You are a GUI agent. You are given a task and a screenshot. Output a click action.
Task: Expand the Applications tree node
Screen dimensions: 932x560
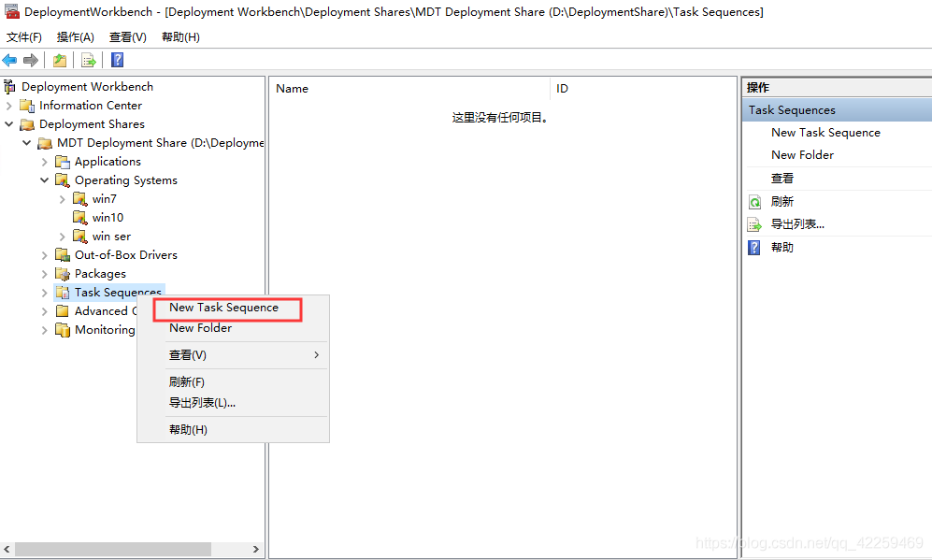coord(45,162)
